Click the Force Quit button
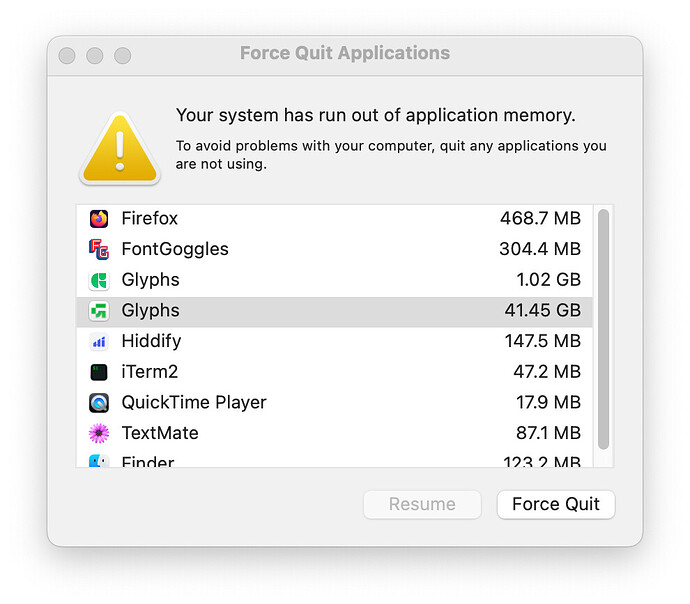 click(x=556, y=504)
